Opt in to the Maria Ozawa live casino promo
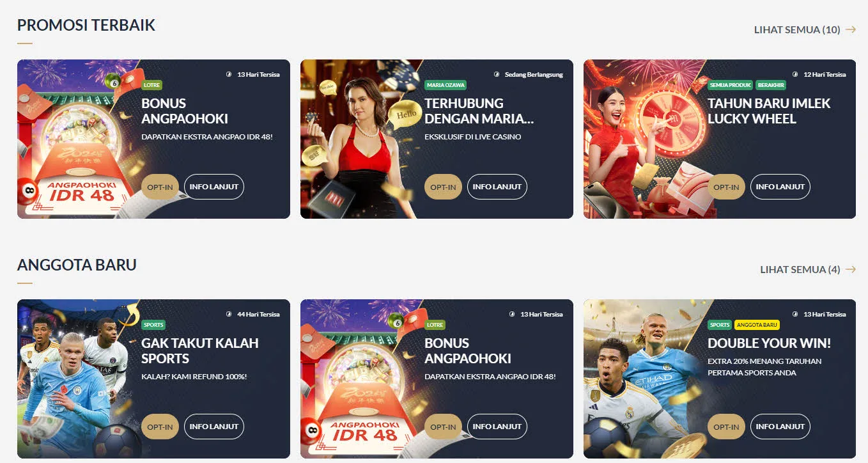This screenshot has width=868, height=463. [443, 187]
